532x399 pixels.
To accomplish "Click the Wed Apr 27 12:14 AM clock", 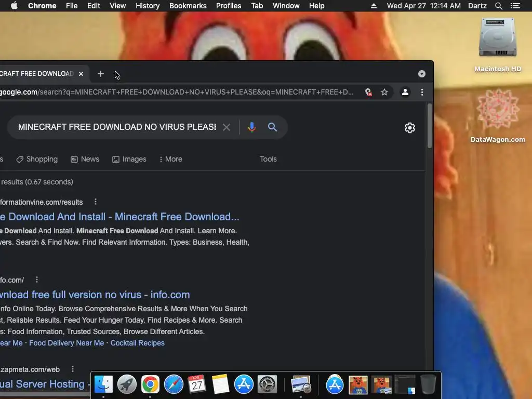I will pyautogui.click(x=423, y=6).
